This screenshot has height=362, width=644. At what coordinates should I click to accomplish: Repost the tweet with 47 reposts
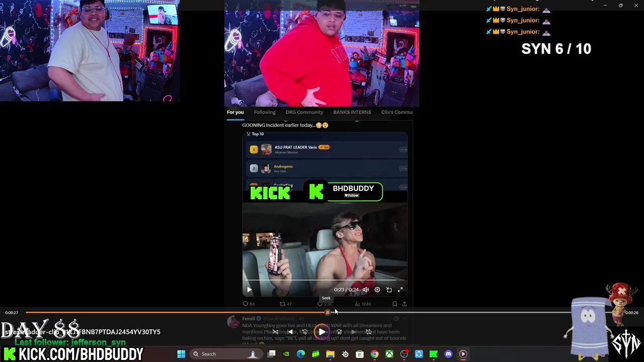point(286,304)
